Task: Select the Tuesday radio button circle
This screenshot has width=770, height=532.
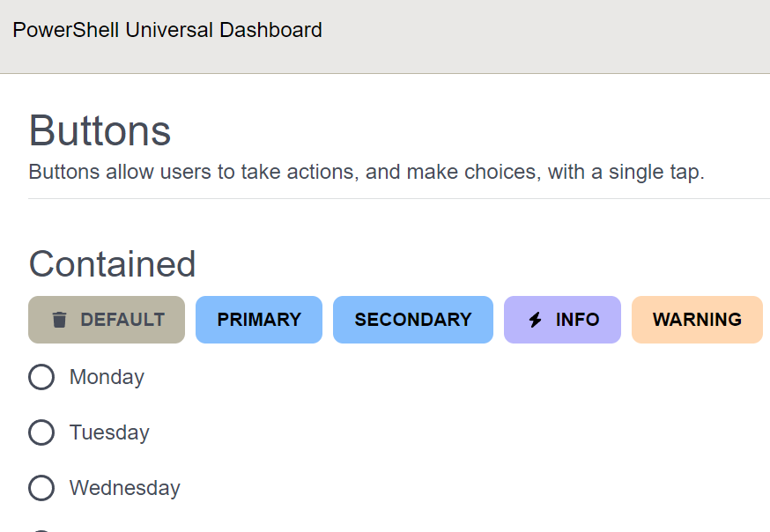Action: [41, 432]
